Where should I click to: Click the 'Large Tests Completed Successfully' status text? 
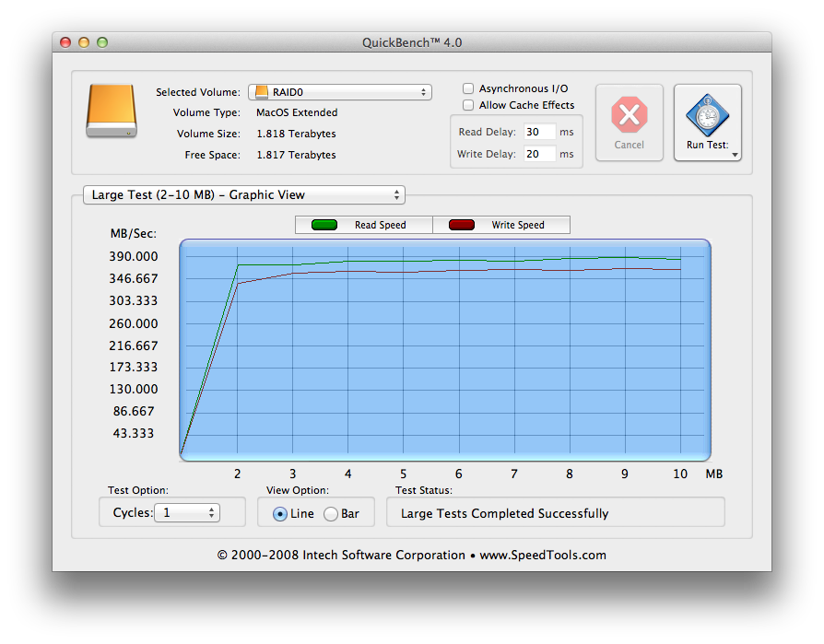504,513
